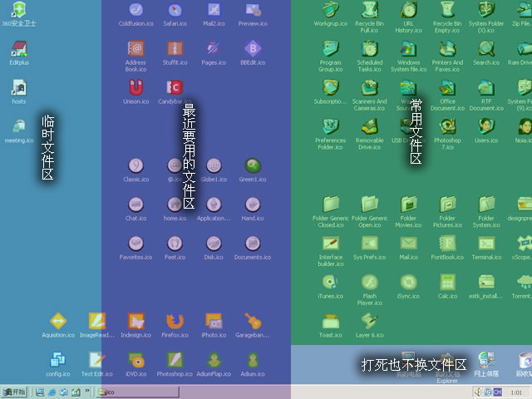
Task: Select the Folder Movies.ico folder
Action: click(408, 204)
